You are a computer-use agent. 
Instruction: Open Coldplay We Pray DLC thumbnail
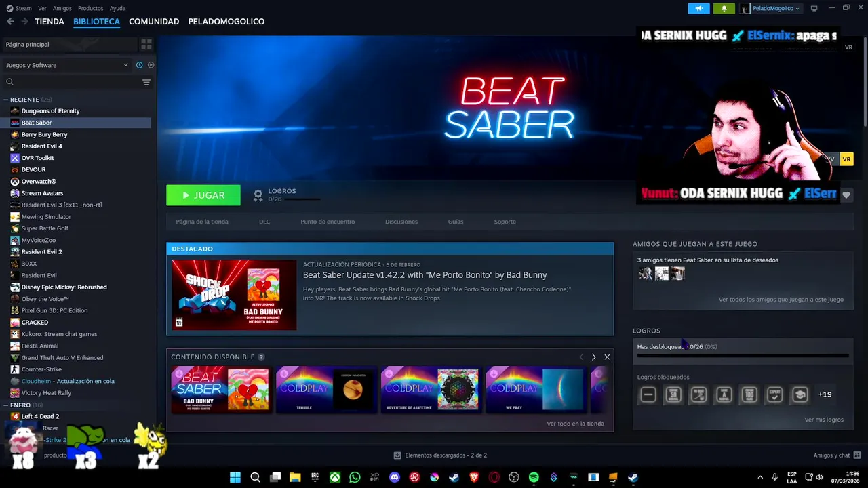pyautogui.click(x=537, y=390)
